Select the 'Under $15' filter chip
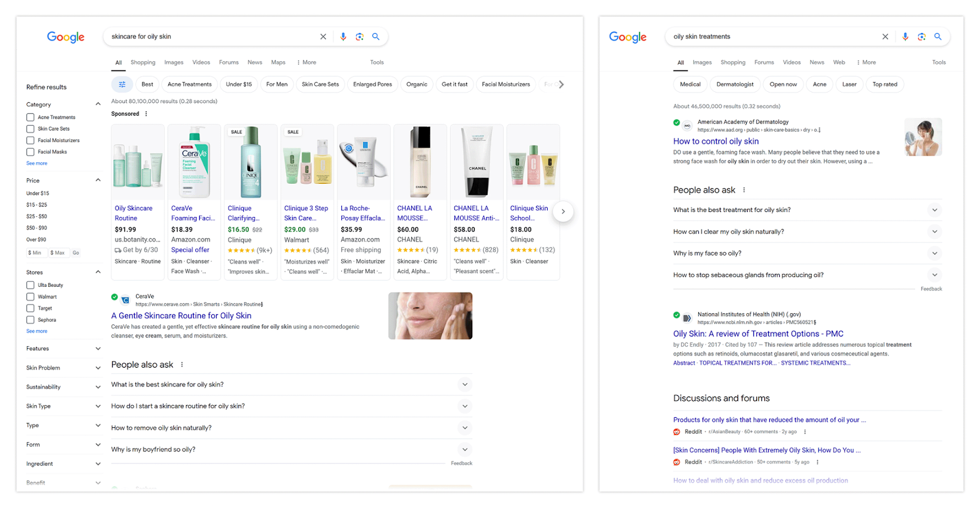 pyautogui.click(x=239, y=85)
